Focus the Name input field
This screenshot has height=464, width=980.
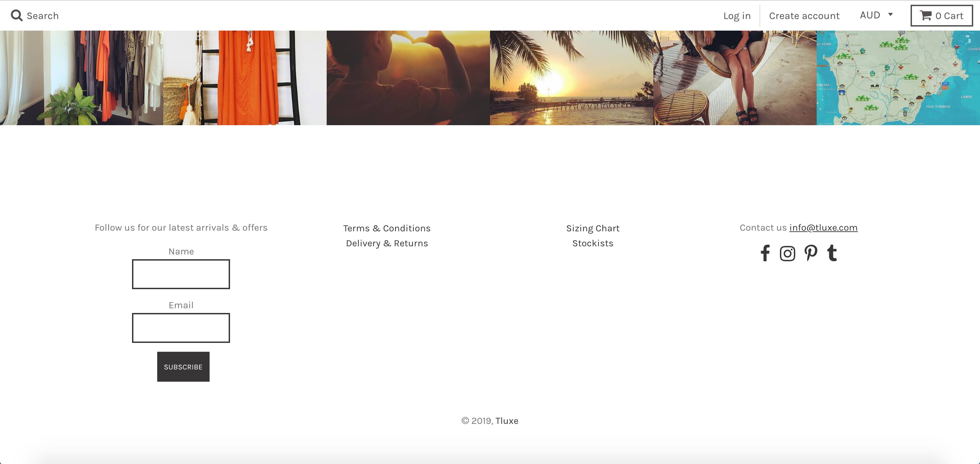pyautogui.click(x=181, y=274)
